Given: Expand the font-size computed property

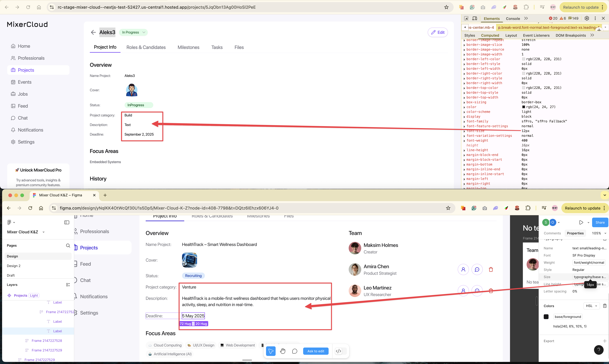Looking at the screenshot, I should point(464,131).
